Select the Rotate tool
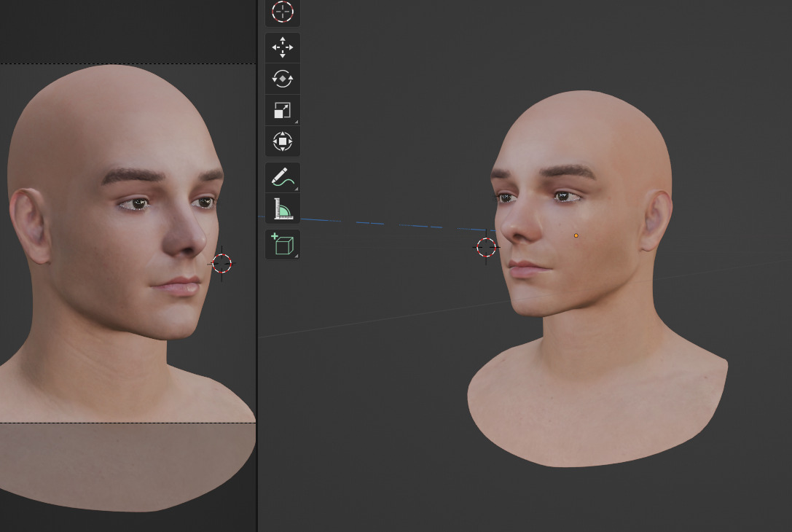792x532 pixels. (283, 79)
